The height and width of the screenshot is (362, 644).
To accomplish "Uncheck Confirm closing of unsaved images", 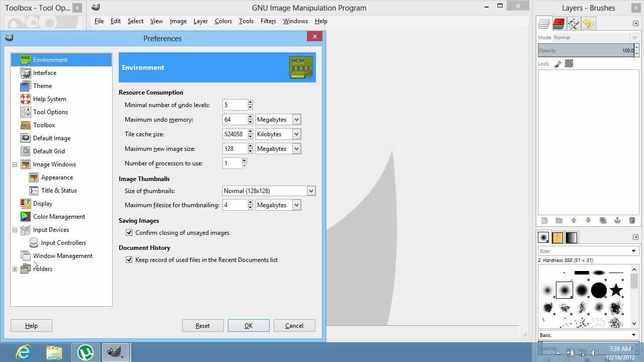I will coord(129,233).
